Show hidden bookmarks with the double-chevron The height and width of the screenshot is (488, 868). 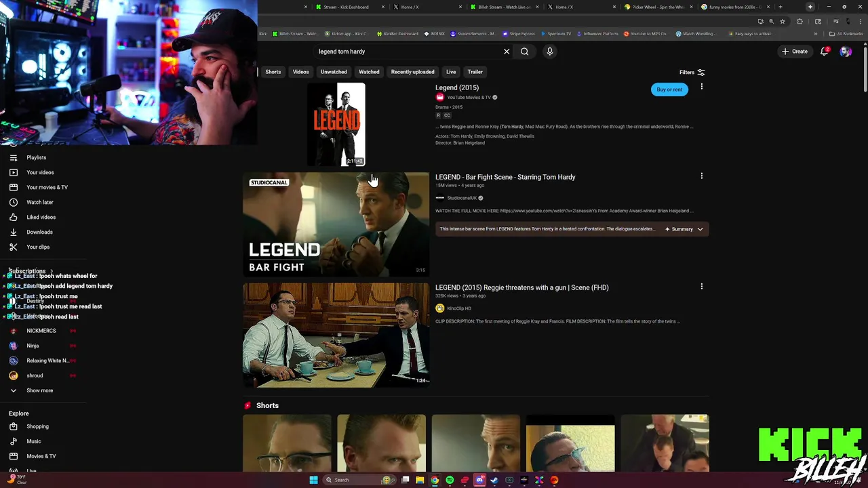click(816, 34)
